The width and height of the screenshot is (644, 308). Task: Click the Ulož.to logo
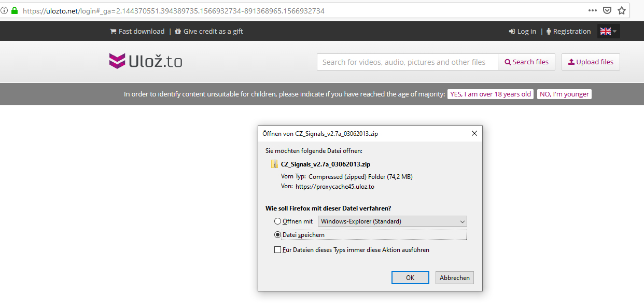tap(145, 61)
